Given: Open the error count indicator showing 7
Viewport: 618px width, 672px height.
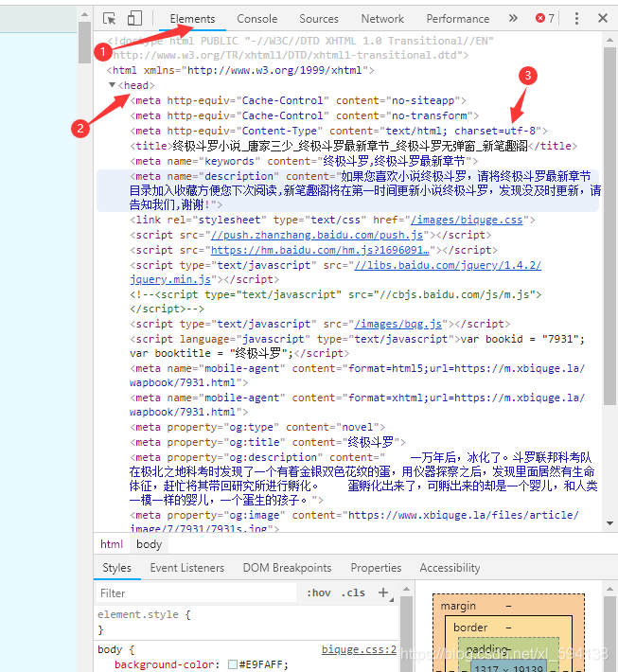Looking at the screenshot, I should pyautogui.click(x=545, y=18).
